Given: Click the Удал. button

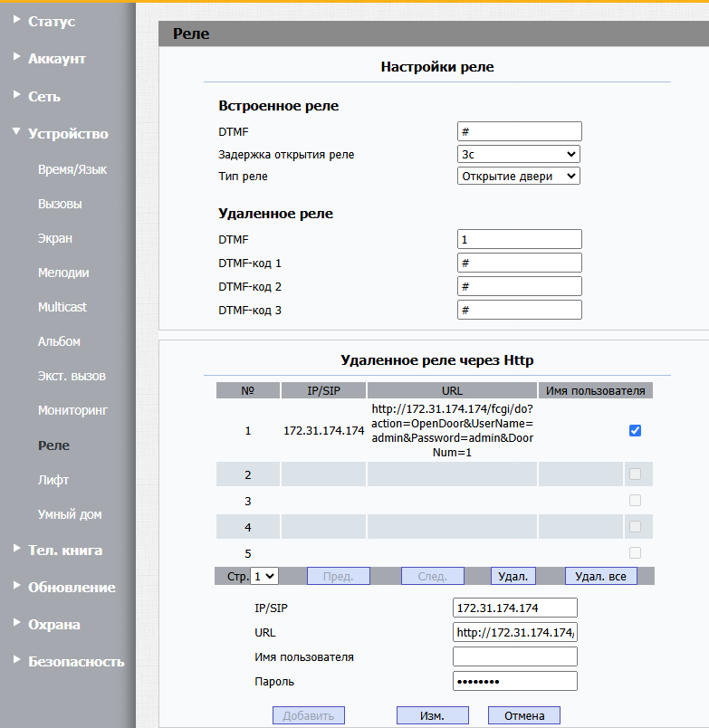Looking at the screenshot, I should click(x=513, y=576).
